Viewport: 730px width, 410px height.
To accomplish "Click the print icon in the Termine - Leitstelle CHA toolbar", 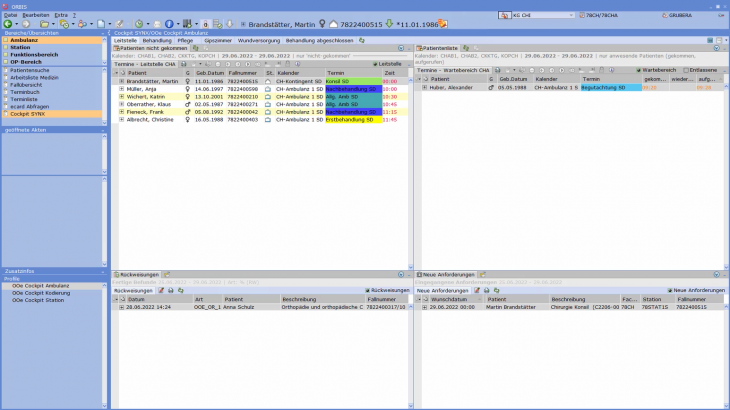I will [193, 64].
